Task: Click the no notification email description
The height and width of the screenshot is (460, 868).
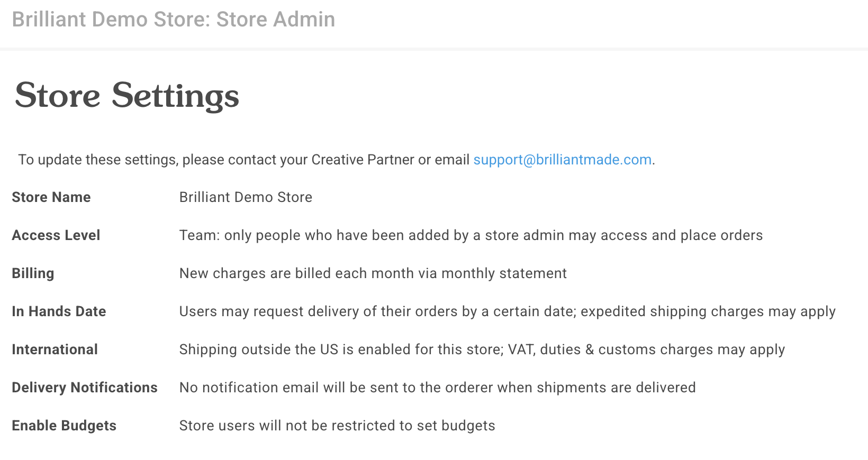Action: [437, 388]
